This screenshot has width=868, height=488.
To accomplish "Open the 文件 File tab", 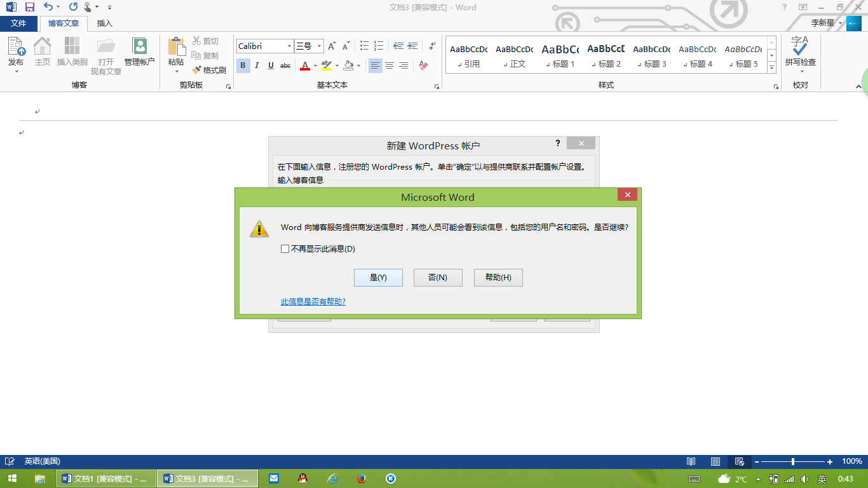I will pos(18,24).
